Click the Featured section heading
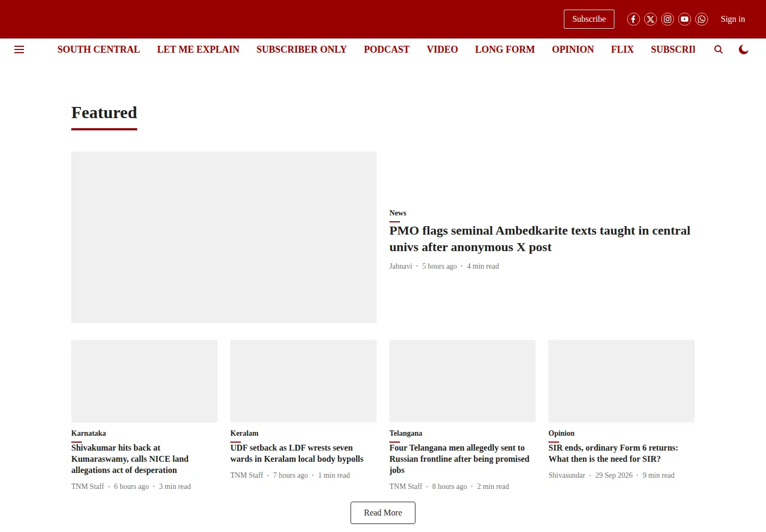Screen dimensions: 766x532 point(104,113)
